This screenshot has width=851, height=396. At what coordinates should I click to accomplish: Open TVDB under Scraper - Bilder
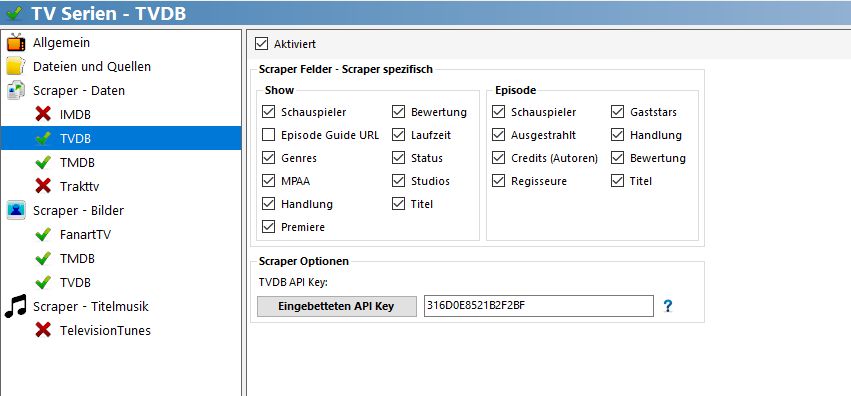click(x=75, y=283)
